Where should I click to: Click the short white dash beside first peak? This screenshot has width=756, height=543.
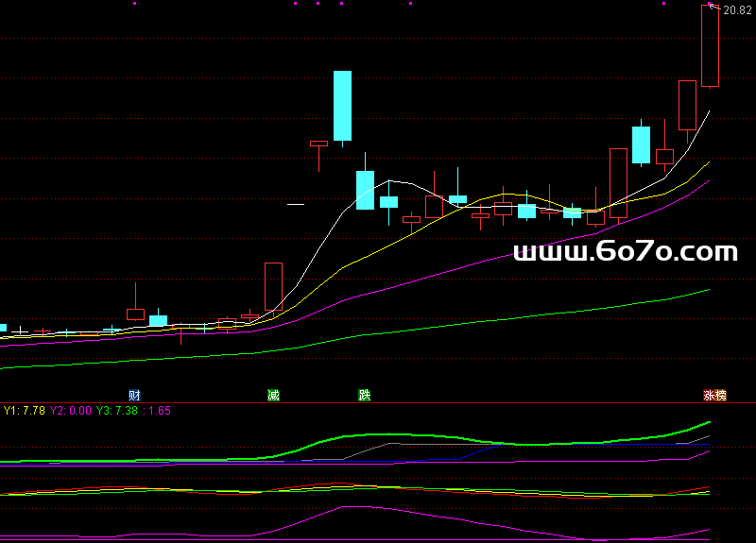(x=296, y=204)
